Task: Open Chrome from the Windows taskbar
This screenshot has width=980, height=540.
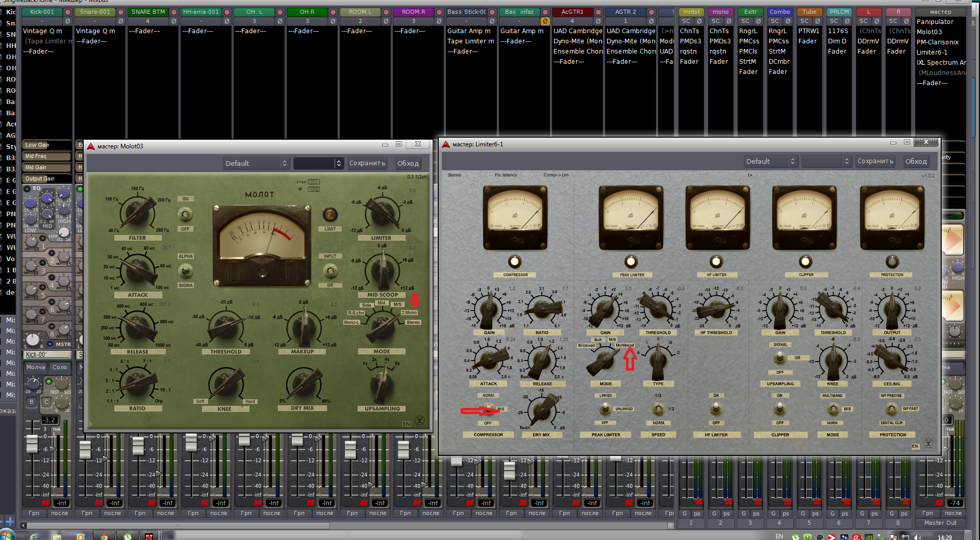Action: [x=104, y=536]
